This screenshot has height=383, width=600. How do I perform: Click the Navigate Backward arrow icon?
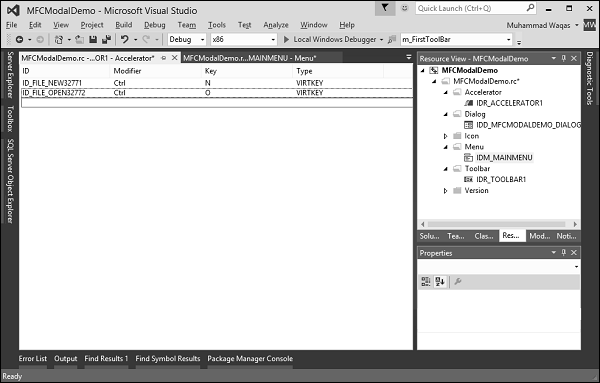(x=20, y=39)
